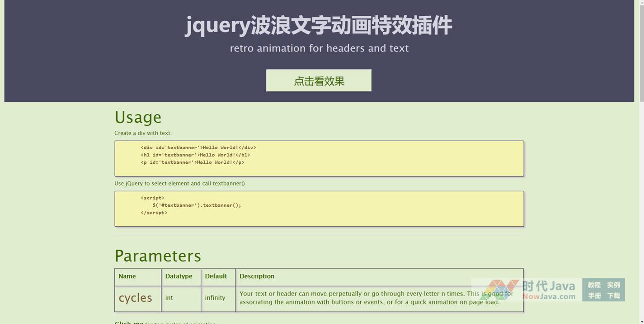Click the 点击看效果 button
The height and width of the screenshot is (324, 644).
click(x=319, y=81)
